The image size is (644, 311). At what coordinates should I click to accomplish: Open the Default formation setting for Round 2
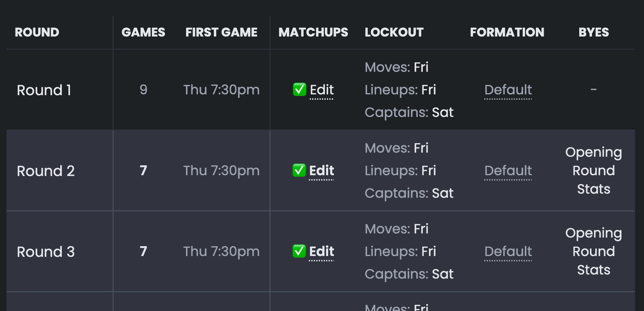508,171
